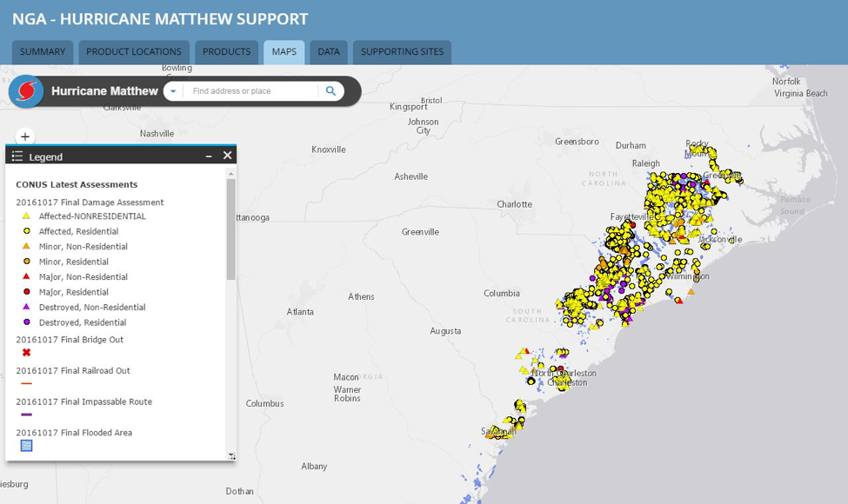Viewport: 848px width, 504px height.
Task: Click the magnifier search button
Action: coord(331,91)
